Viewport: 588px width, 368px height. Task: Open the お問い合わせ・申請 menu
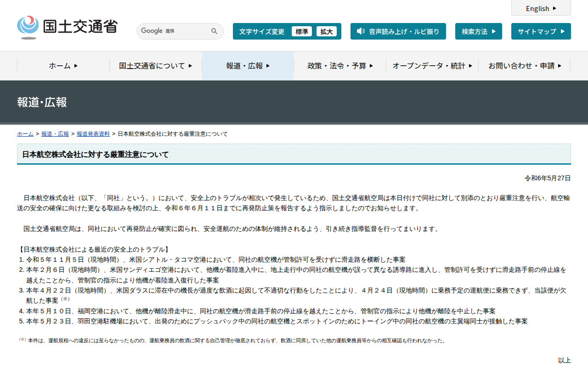click(x=525, y=66)
